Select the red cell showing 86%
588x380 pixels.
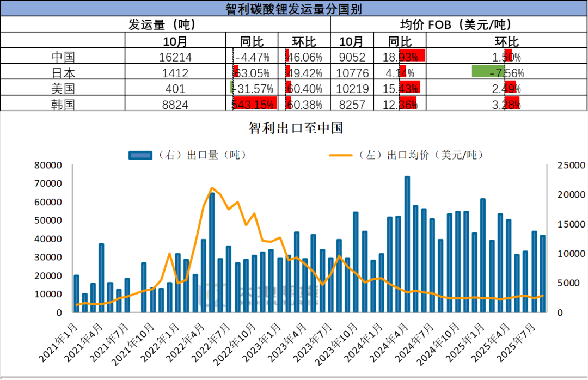coord(408,104)
